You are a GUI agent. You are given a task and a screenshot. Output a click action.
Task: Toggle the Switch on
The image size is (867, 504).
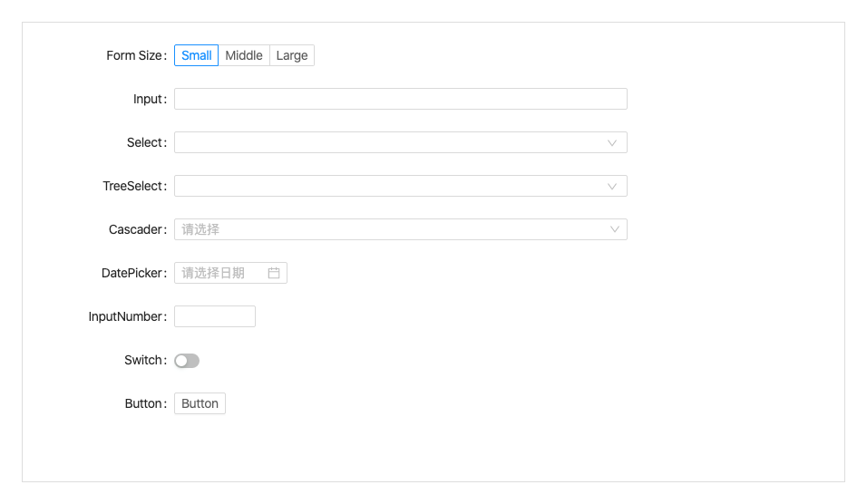187,361
